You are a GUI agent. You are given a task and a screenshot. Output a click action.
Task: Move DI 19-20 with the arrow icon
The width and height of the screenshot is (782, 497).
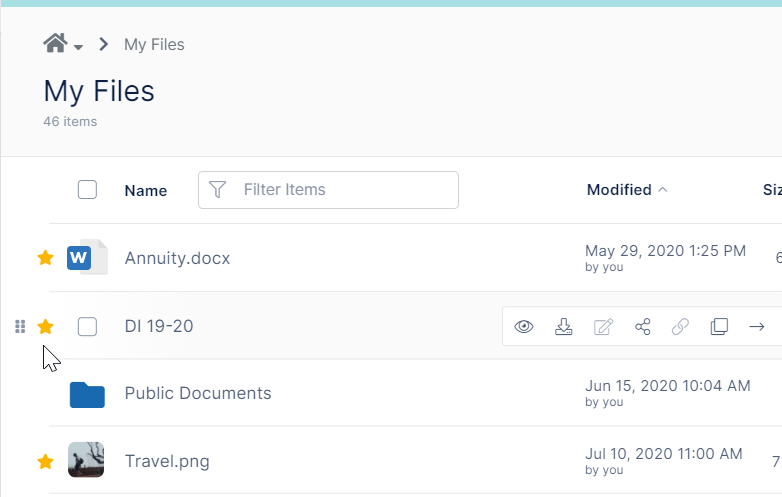point(757,326)
